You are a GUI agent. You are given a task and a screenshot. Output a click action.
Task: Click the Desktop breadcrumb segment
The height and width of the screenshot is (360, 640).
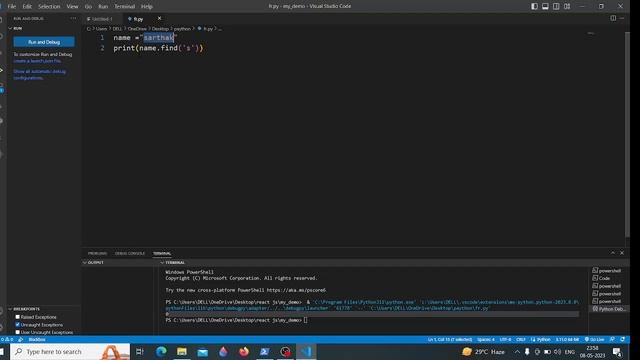tap(160, 29)
